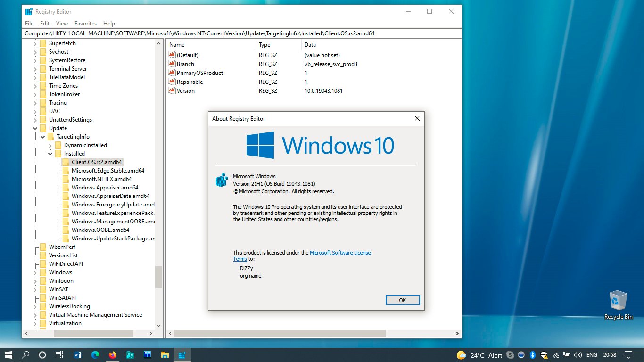Viewport: 644px width, 362px height.
Task: Open File Explorer from the taskbar
Action: point(165,355)
